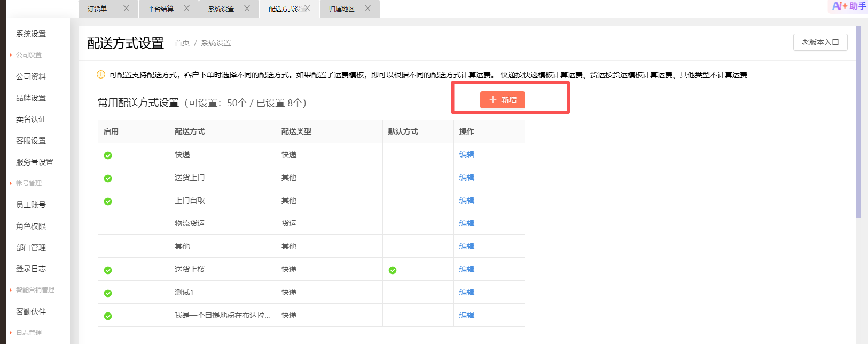The image size is (868, 344).
Task: Edit the 测试1 delivery method
Action: click(x=467, y=292)
